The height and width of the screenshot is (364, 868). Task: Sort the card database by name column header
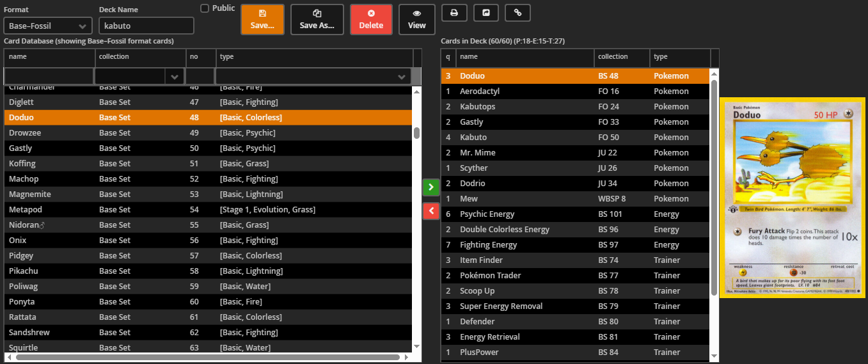click(x=50, y=57)
